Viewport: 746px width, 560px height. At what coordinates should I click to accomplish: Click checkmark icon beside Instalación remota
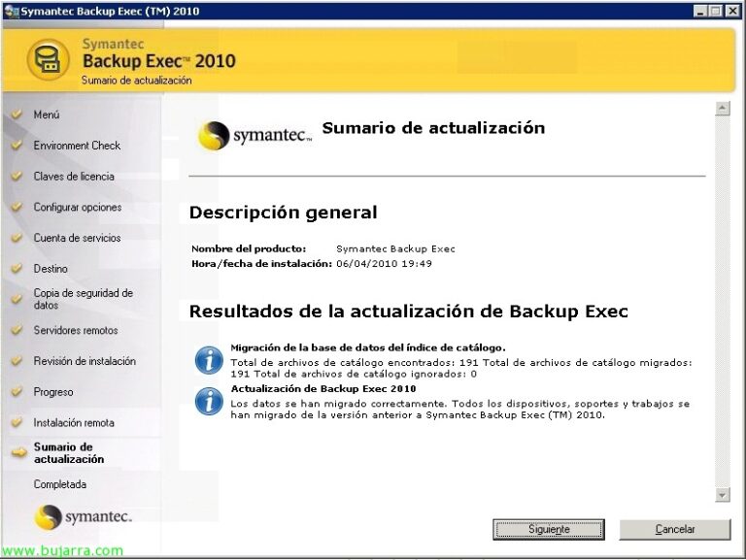point(17,421)
